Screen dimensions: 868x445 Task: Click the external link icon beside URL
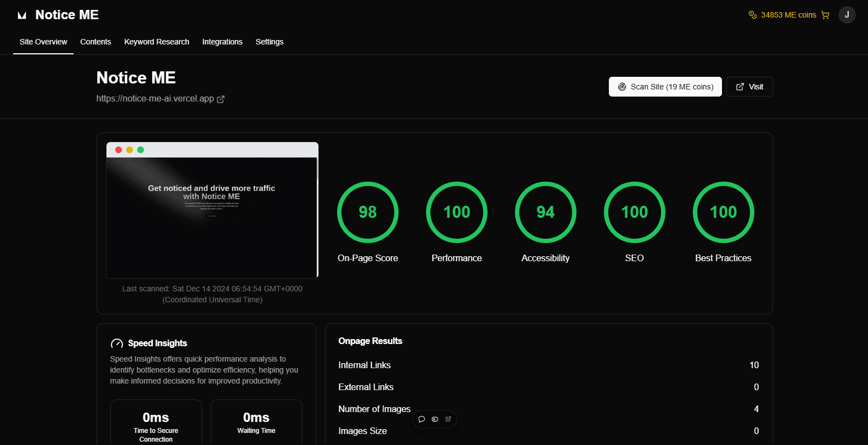click(x=221, y=99)
